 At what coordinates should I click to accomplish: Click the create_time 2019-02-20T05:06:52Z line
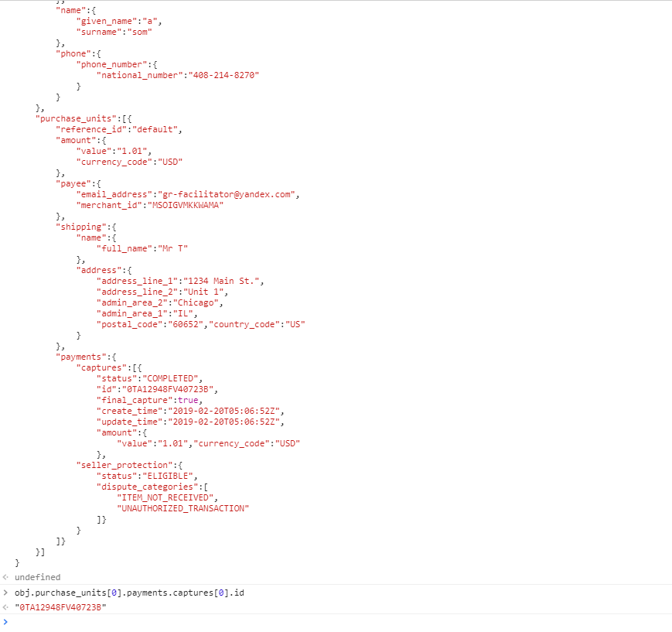click(190, 411)
